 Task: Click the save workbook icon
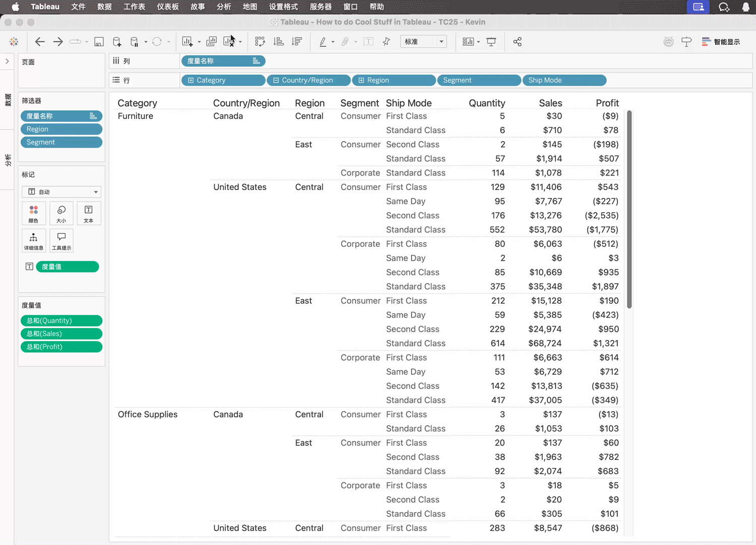click(99, 42)
